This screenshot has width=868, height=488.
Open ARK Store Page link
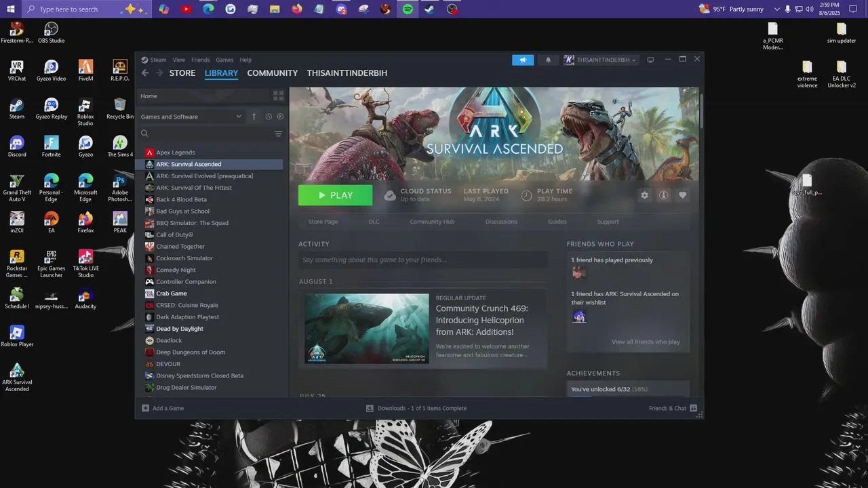[323, 222]
